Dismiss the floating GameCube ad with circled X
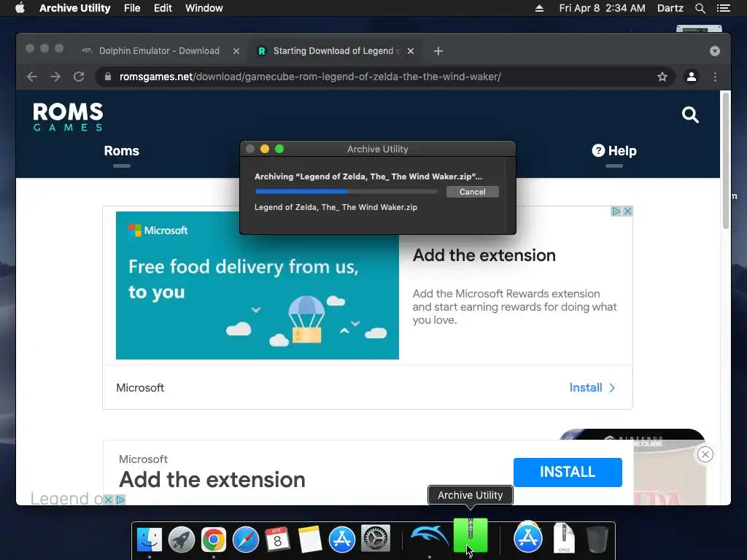 [705, 454]
